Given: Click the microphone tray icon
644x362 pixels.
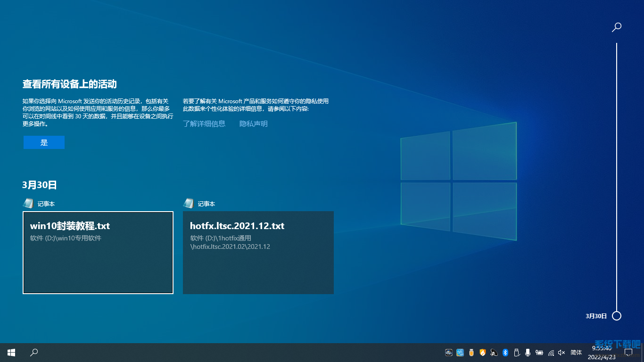Looking at the screenshot, I should 528,352.
